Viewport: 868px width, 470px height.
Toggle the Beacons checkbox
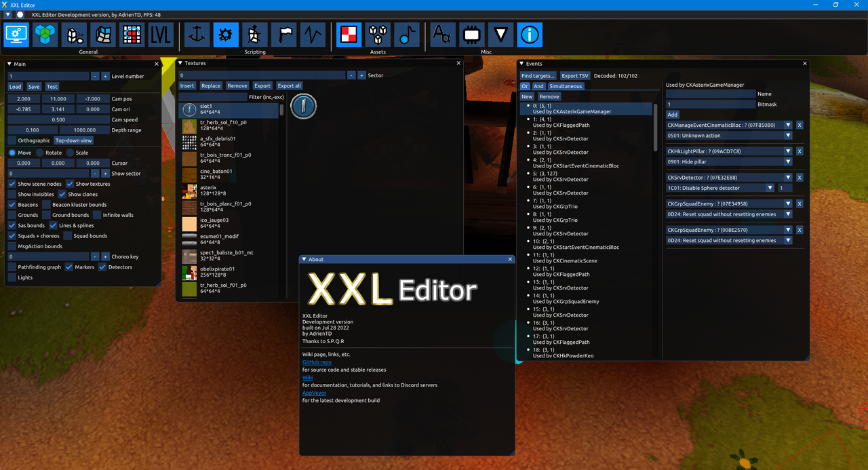pos(12,204)
